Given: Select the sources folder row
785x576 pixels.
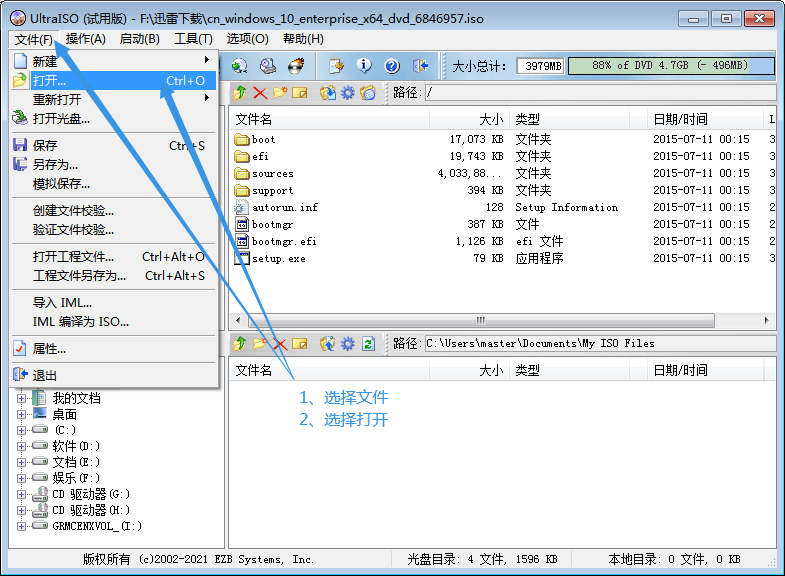Looking at the screenshot, I should (503, 173).
